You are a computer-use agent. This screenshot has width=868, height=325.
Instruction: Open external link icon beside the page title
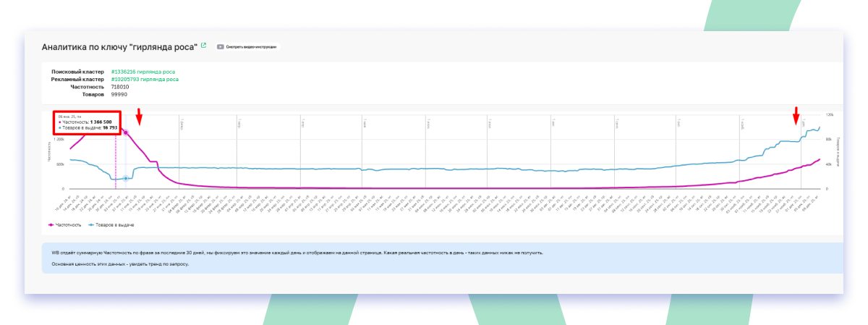coord(203,46)
